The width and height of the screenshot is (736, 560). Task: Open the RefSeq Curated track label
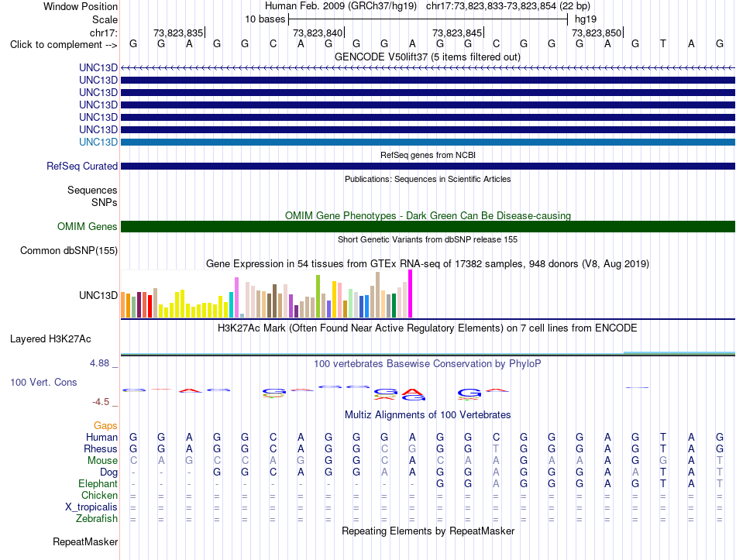pos(82,167)
